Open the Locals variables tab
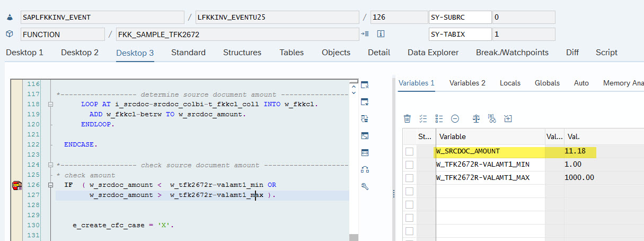The width and height of the screenshot is (644, 241). pos(510,83)
